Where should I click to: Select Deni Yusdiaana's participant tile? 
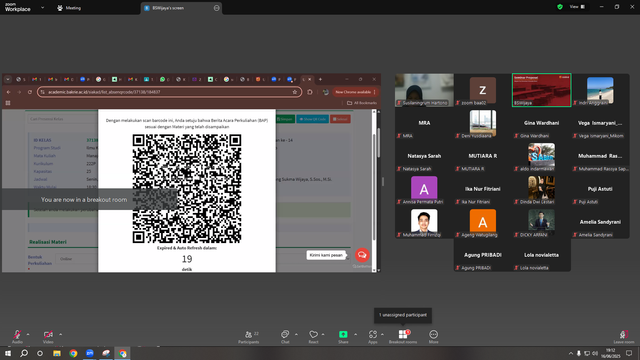coord(483,123)
